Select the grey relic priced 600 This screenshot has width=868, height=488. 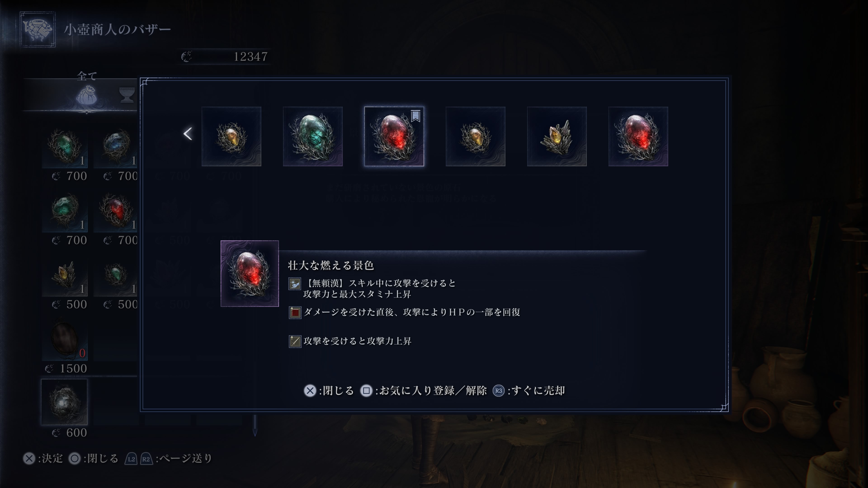coord(64,402)
